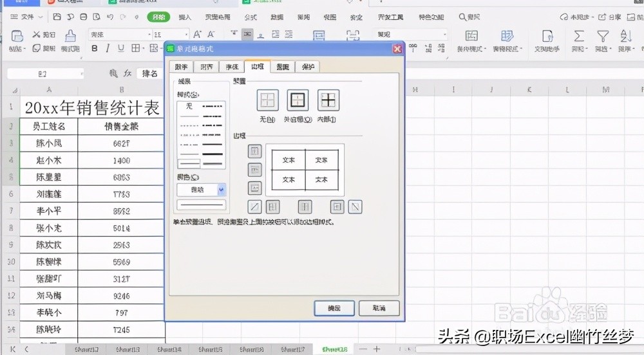Toggle the middle vertical alignment button

[247, 34]
